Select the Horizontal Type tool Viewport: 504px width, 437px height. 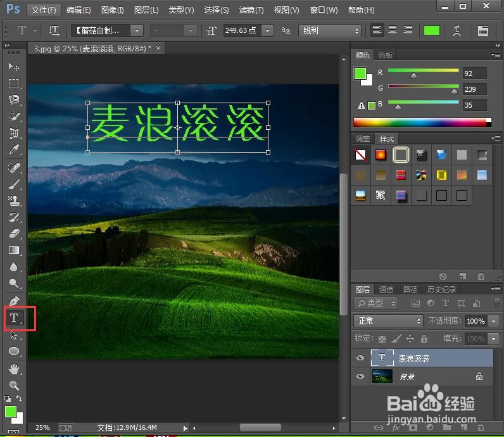click(x=14, y=318)
